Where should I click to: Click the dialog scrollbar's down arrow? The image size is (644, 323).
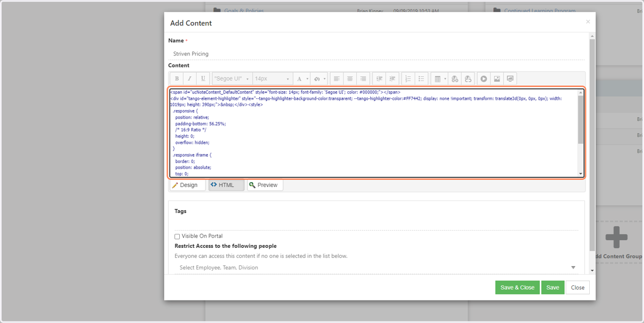[x=592, y=271]
